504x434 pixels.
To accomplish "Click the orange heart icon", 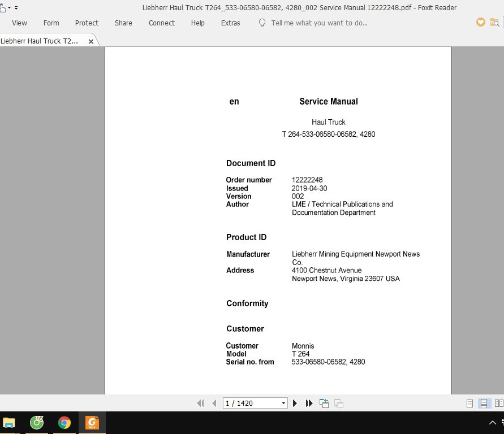I will pos(481,22).
